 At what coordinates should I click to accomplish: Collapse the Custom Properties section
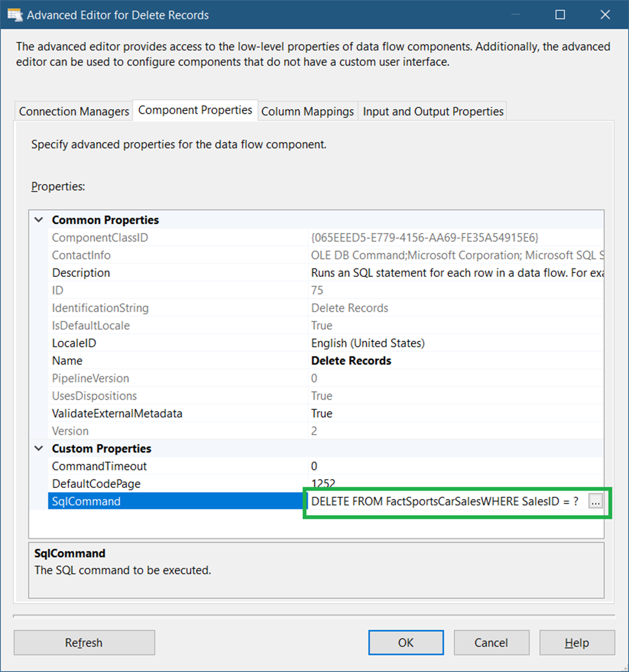(x=38, y=448)
